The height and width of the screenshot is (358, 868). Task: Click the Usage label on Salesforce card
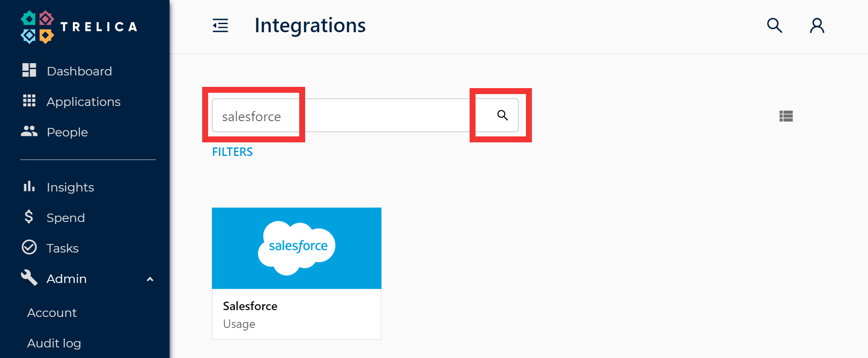tap(239, 324)
